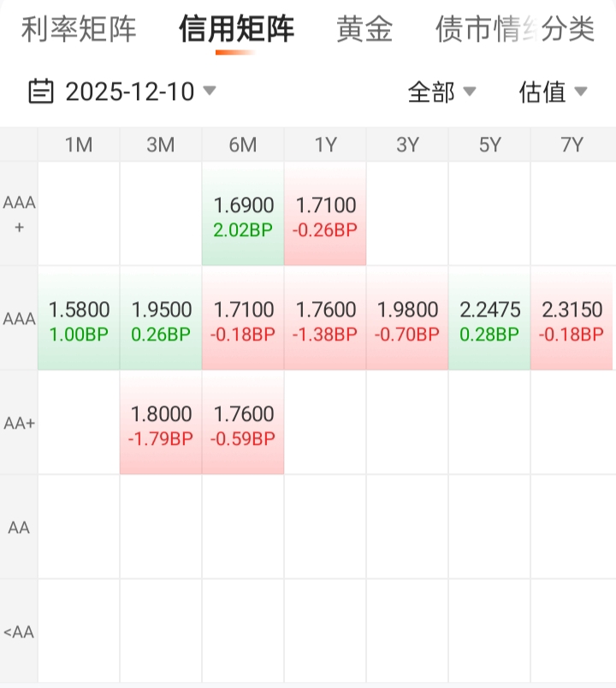Screen dimensions: 616x688
Task: Select the AAA+ 6M cell showing 1.6900
Action: [243, 215]
